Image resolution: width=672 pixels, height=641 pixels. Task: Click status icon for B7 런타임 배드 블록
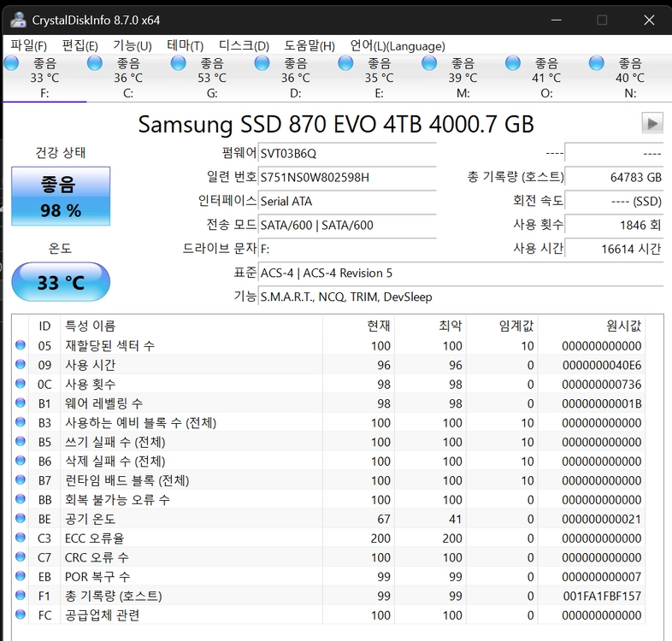click(x=21, y=479)
